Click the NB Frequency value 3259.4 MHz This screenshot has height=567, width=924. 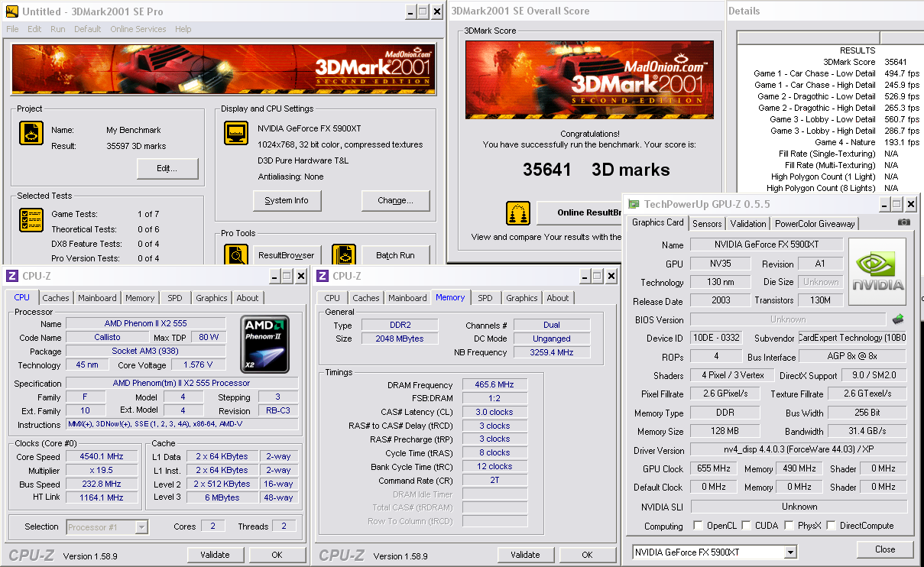coord(552,352)
